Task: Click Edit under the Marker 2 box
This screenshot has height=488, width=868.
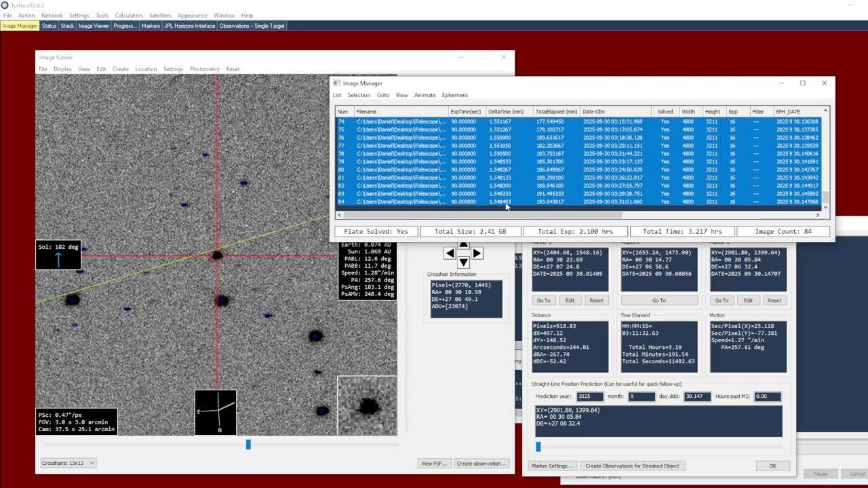Action: [x=748, y=300]
